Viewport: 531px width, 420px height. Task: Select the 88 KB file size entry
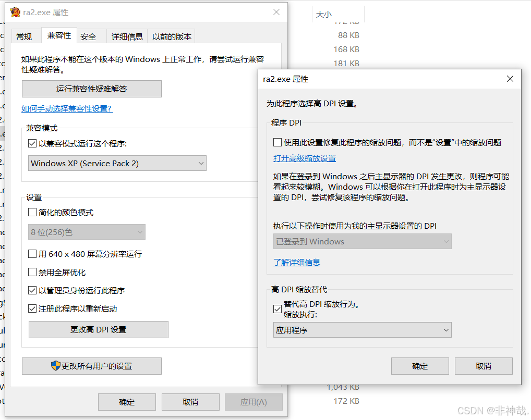(348, 35)
